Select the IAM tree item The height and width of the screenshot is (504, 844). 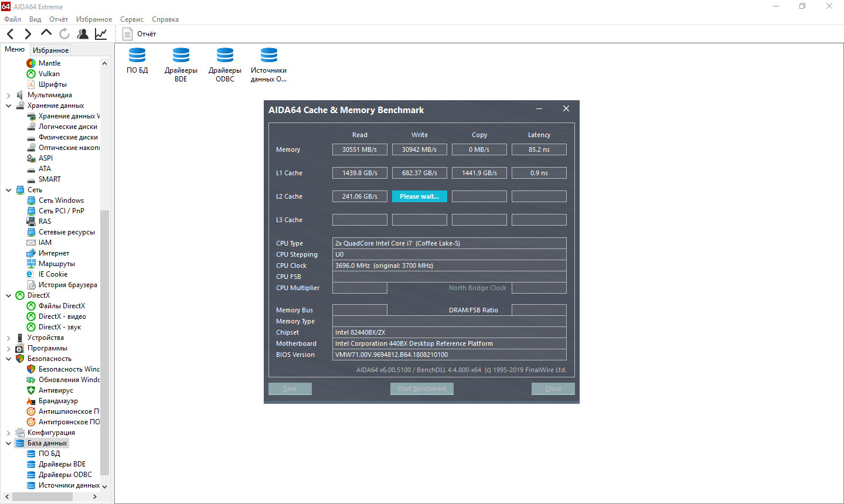(x=45, y=243)
